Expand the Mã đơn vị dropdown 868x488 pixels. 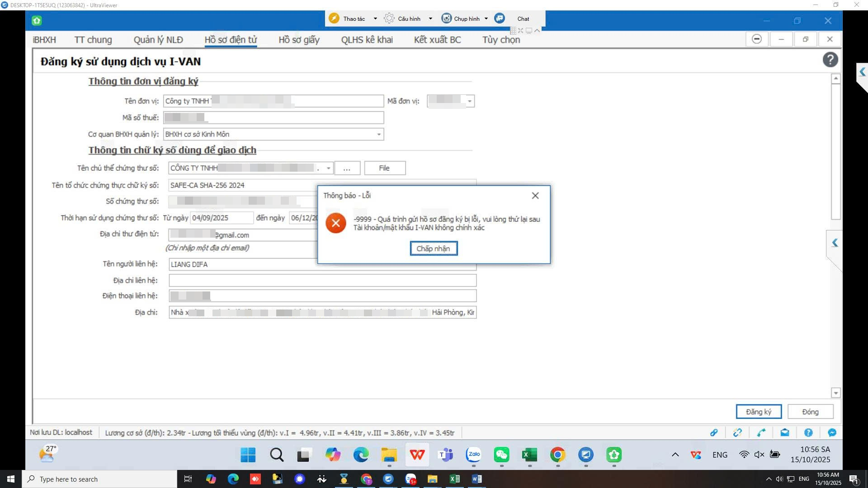point(469,101)
